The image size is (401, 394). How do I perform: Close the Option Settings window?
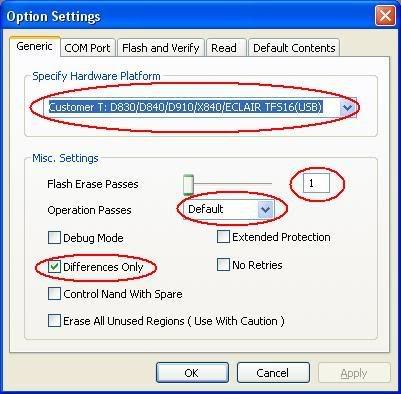click(x=385, y=16)
